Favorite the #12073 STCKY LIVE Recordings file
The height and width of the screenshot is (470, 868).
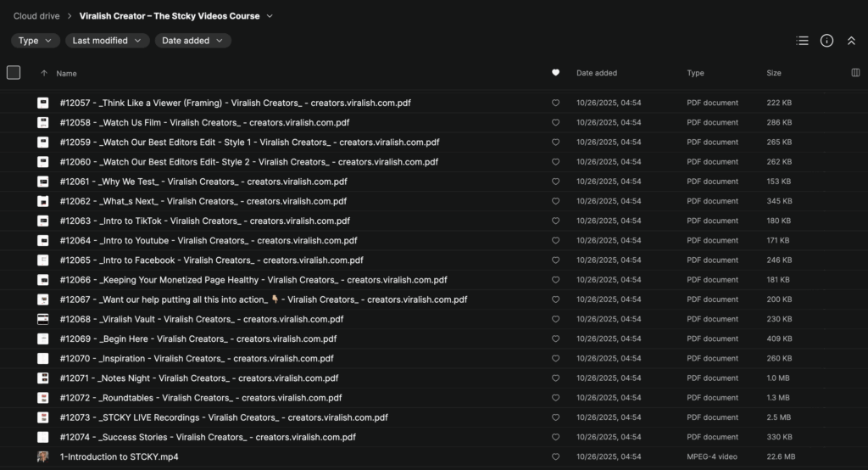(x=556, y=417)
